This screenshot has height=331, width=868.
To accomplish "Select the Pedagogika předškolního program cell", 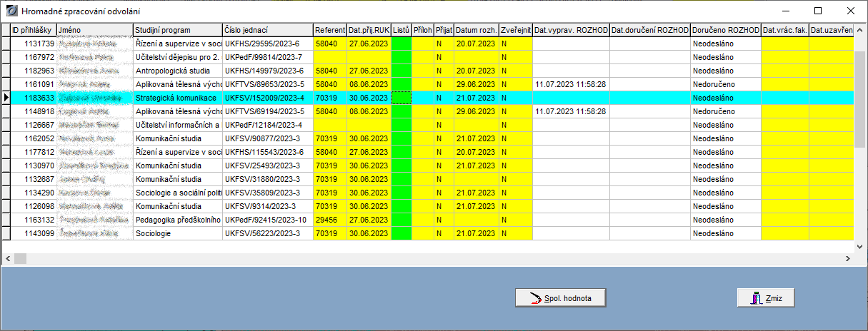I will coord(177,220).
